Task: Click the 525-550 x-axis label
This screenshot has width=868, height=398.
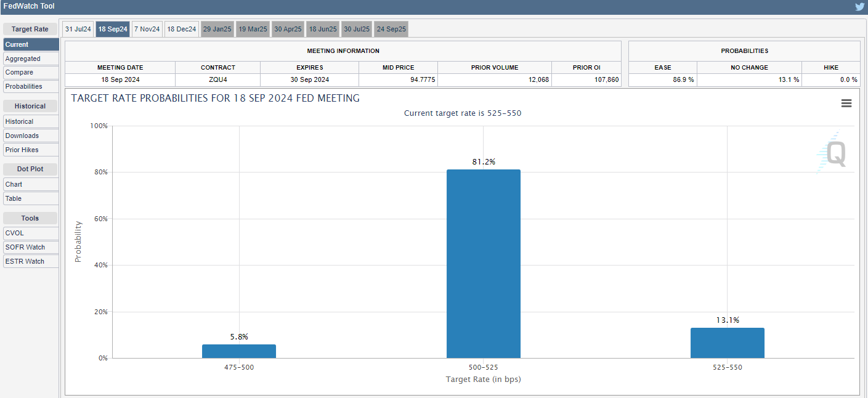Action: click(728, 367)
